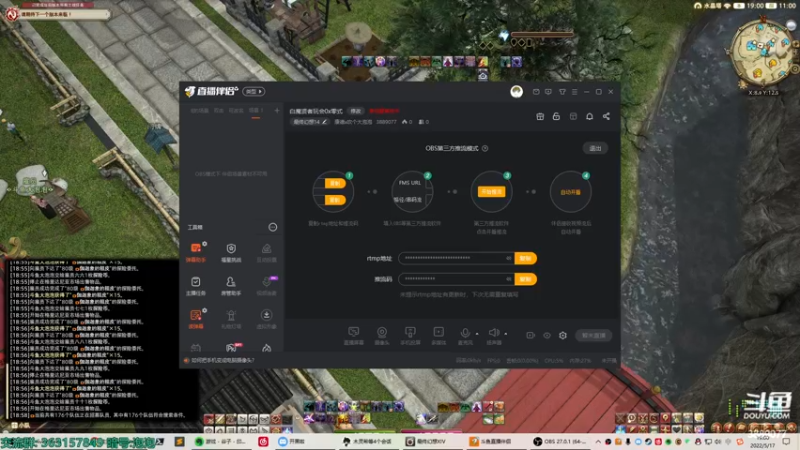This screenshot has height=450, width=800.
Task: Click the orange button in step 3 circle
Action: tap(491, 192)
